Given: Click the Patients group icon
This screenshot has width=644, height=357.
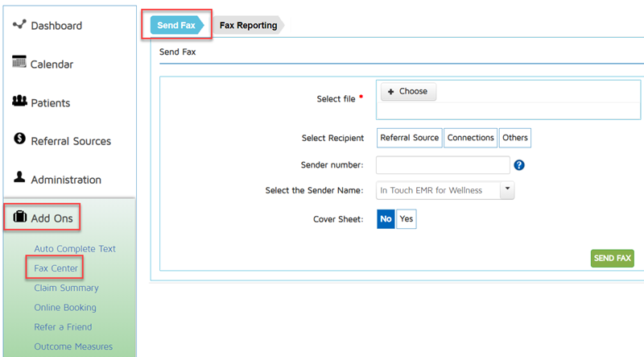Looking at the screenshot, I should [20, 102].
